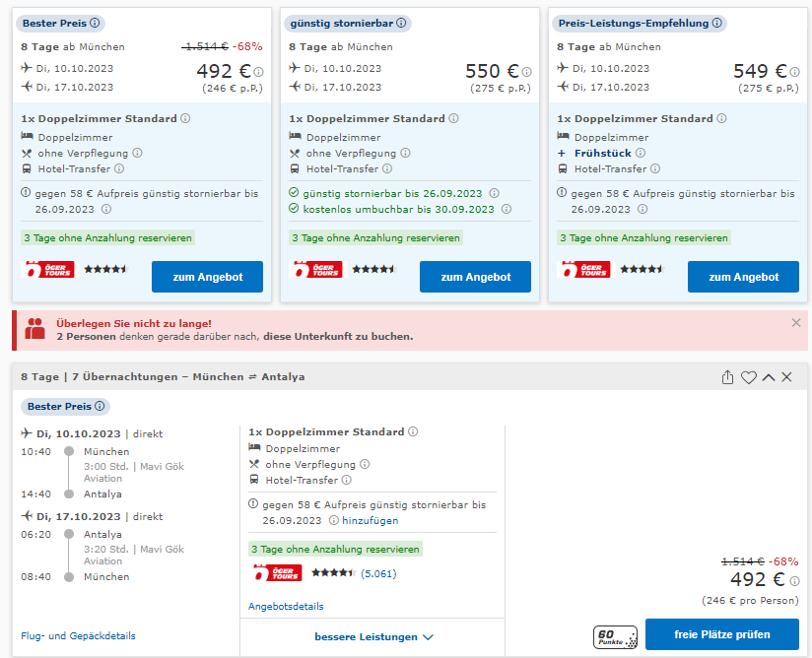Click 'zum Angebot' for the 492 € offer
Image resolution: width=812 pixels, height=658 pixels.
pos(207,277)
